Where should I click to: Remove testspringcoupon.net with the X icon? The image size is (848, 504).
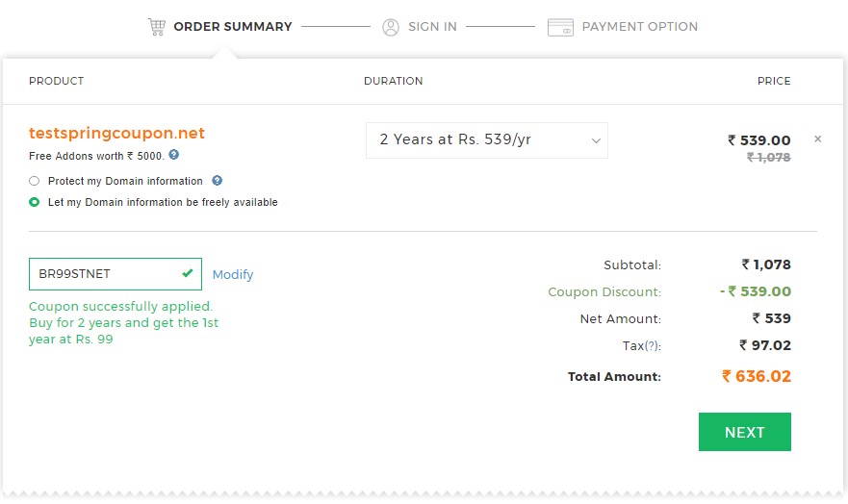click(x=818, y=139)
